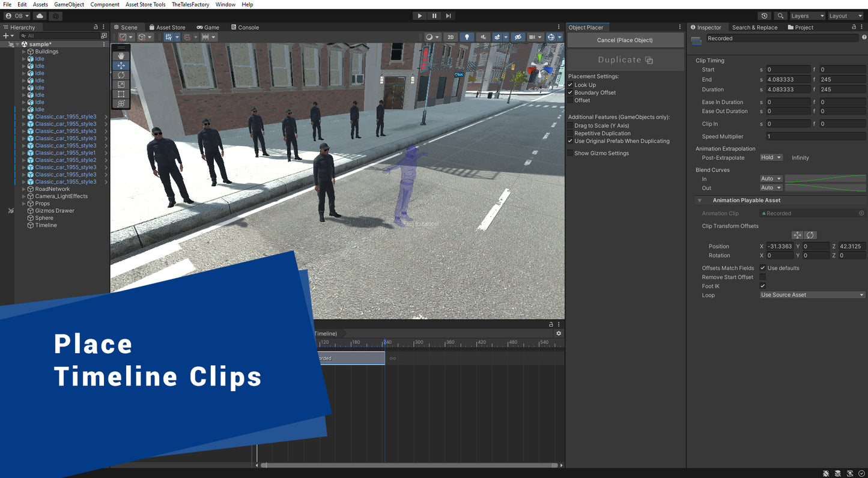Open the Post-Extrapolate Hold dropdown
868x478 pixels.
click(x=771, y=157)
